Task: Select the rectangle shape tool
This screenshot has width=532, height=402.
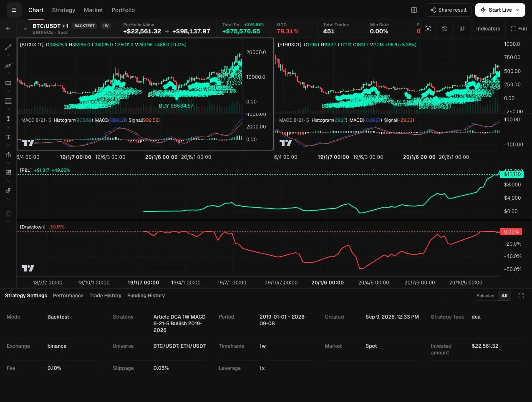Action: [8, 83]
